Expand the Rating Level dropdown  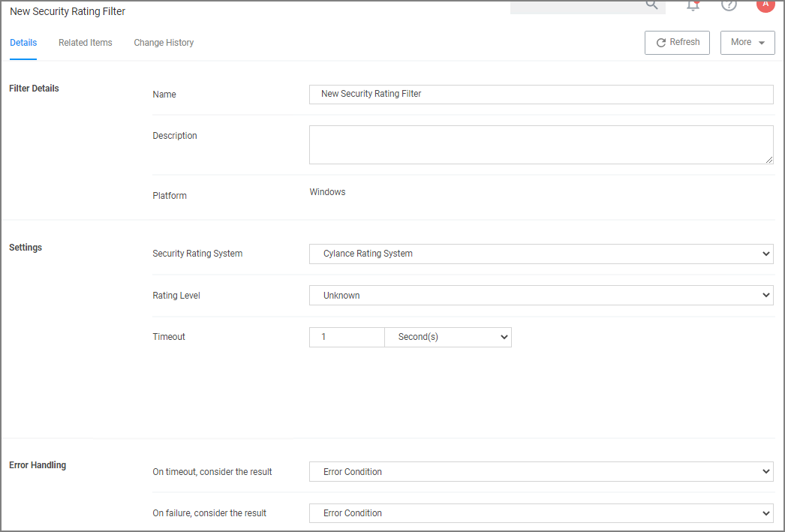540,296
